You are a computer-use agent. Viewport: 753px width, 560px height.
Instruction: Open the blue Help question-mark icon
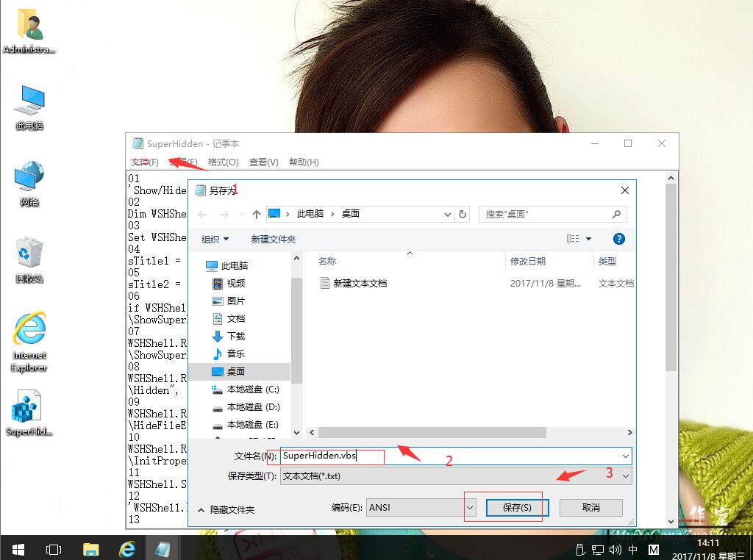point(618,238)
